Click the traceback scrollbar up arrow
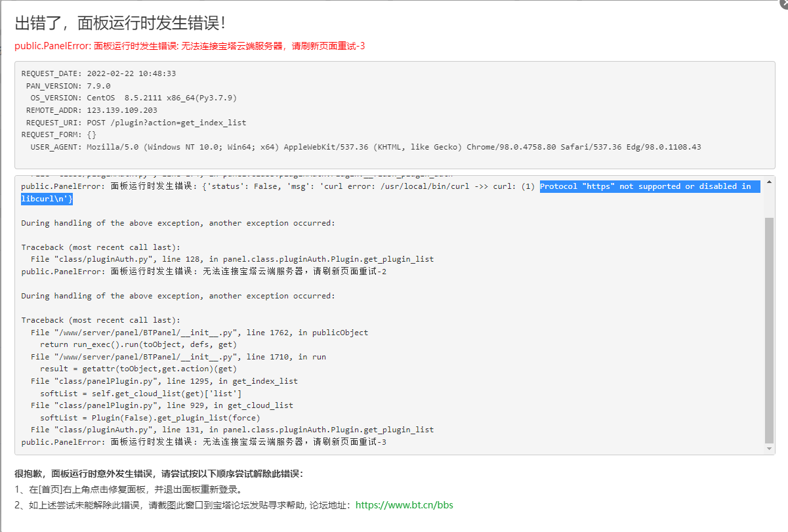The height and width of the screenshot is (532, 788). click(x=770, y=181)
